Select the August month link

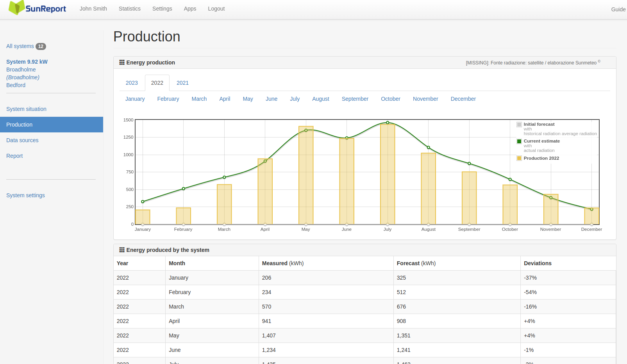pyautogui.click(x=321, y=99)
